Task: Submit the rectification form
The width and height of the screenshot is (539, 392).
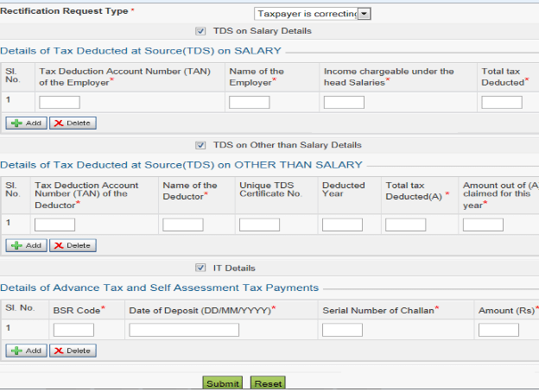Action: click(223, 383)
